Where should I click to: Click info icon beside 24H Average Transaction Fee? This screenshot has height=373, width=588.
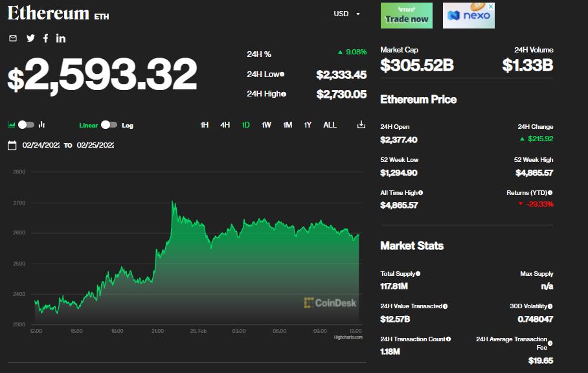(x=550, y=343)
